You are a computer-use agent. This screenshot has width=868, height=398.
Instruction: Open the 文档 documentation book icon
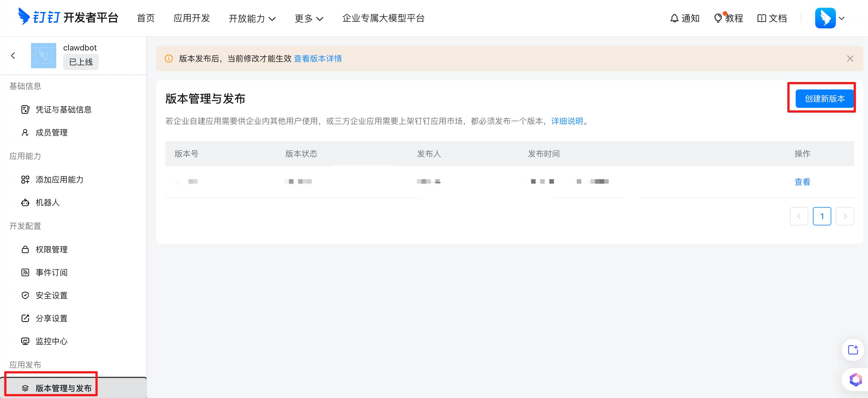click(761, 18)
